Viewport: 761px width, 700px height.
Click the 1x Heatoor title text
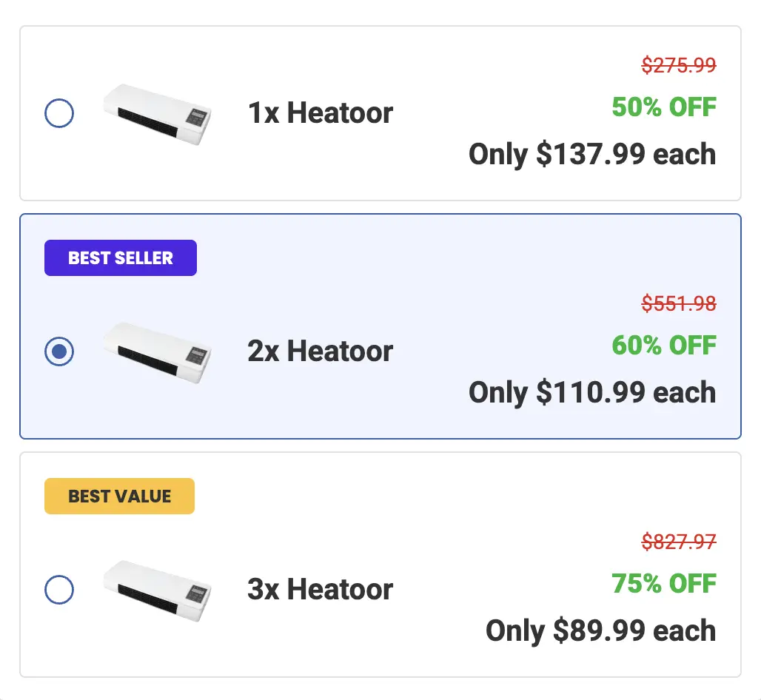[320, 112]
